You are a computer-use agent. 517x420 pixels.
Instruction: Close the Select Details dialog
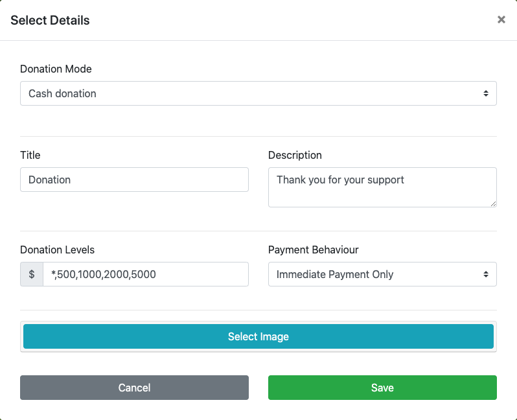(501, 20)
